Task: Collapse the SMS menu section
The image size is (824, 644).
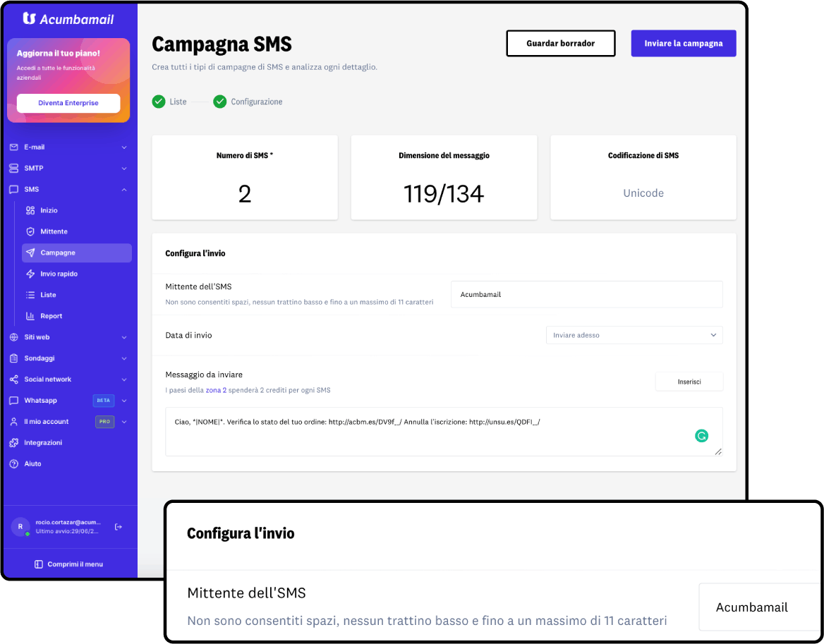Action: click(125, 190)
